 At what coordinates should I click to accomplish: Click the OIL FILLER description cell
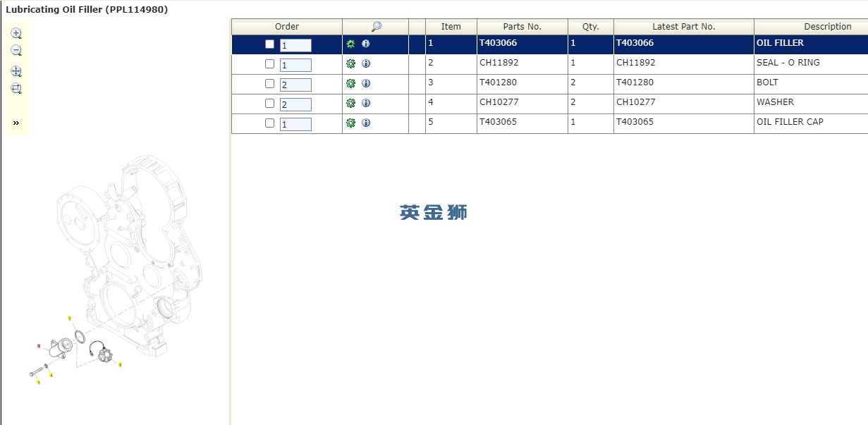[811, 44]
